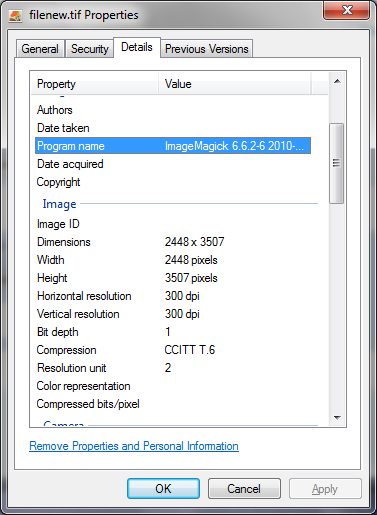377x515 pixels.
Task: Click the Resolution unit value 2
Action: [168, 368]
